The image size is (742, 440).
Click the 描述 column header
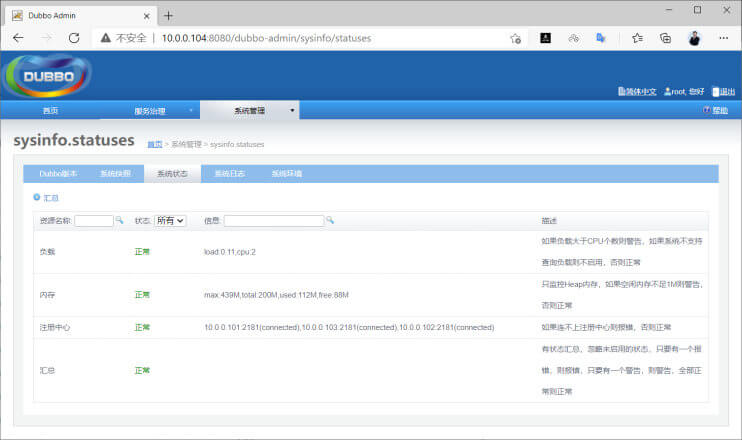click(x=549, y=220)
